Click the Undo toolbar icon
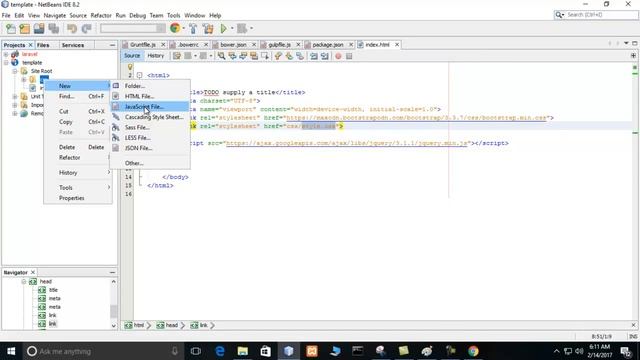This screenshot has height=360, width=640. 72,29
